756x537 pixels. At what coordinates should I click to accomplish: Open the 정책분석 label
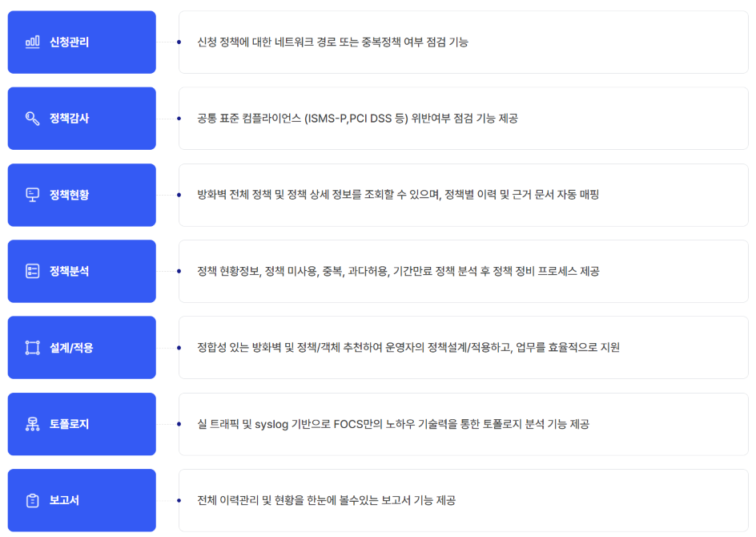coord(70,271)
